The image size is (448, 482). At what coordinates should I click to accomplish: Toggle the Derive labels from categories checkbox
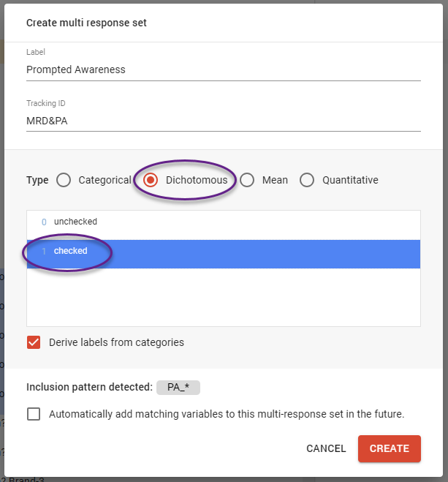[x=34, y=342]
